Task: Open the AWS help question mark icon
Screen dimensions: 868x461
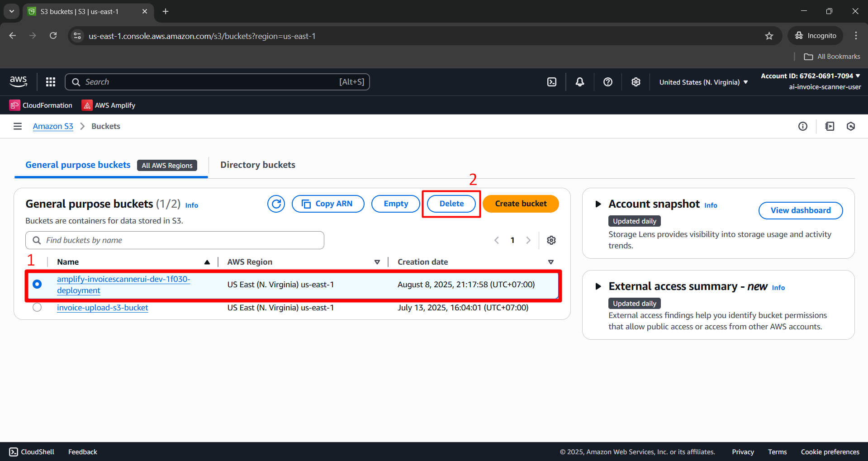Action: point(607,82)
